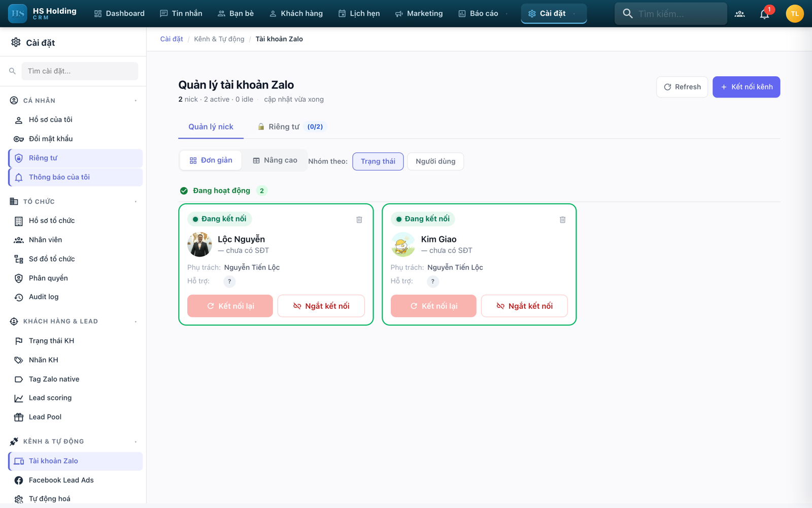Viewport: 812px width, 508px height.
Task: Click the Đang kết nối badge on Kim Giao
Action: [x=423, y=219]
